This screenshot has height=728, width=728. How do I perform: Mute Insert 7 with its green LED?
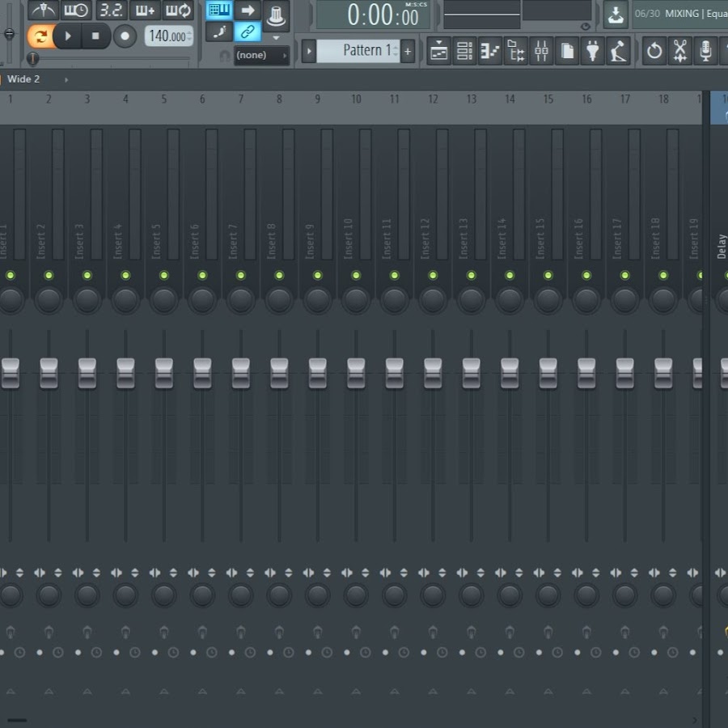tap(241, 275)
